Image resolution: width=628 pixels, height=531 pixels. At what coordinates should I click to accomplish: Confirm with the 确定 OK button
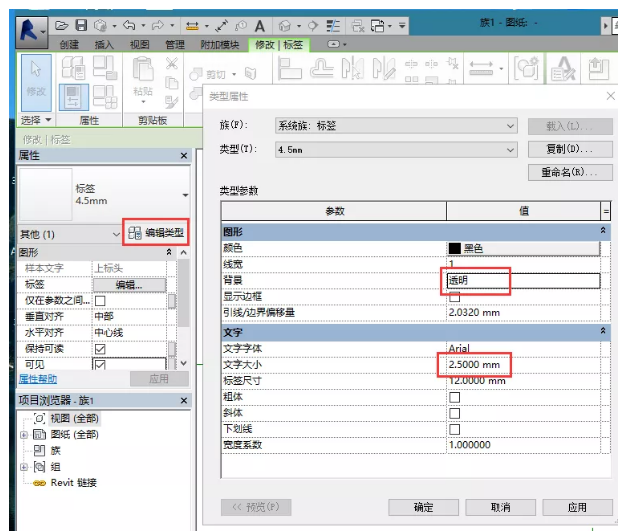click(x=423, y=507)
